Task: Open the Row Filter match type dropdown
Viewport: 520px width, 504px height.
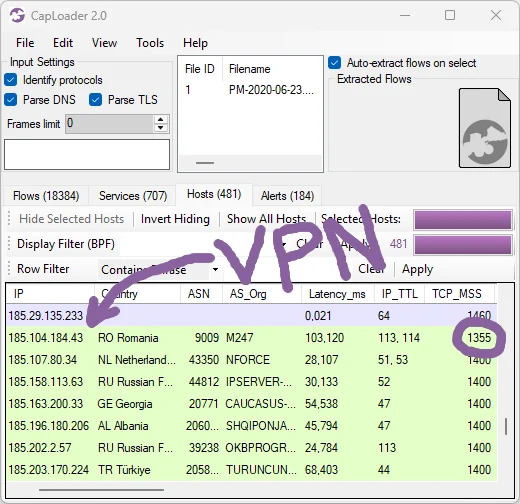Action: pos(215,269)
